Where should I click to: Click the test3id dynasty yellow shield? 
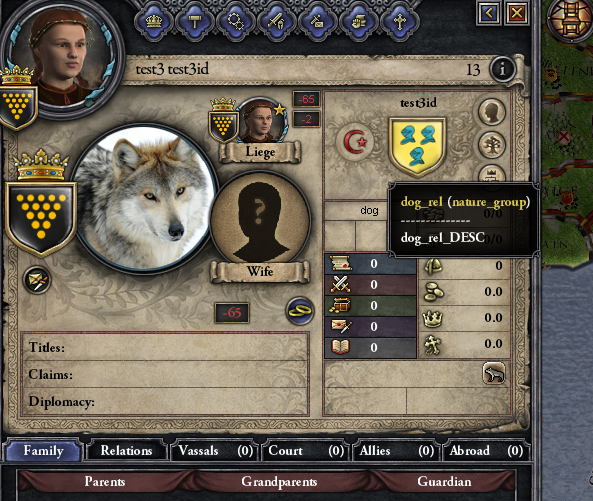click(418, 147)
